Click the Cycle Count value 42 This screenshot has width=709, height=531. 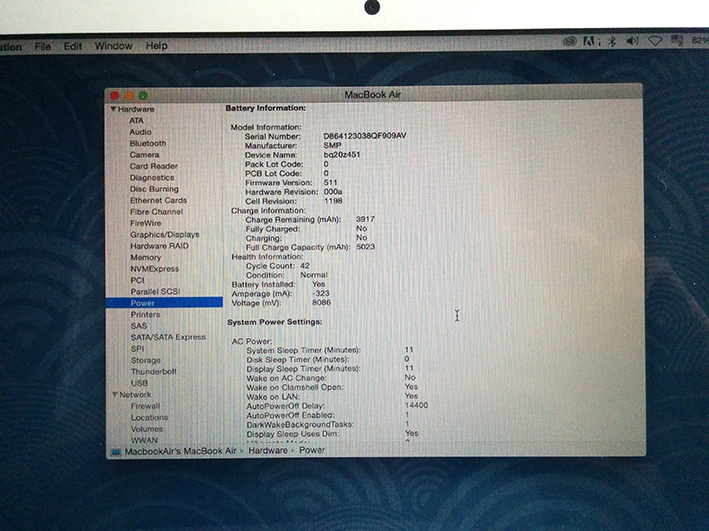[305, 266]
